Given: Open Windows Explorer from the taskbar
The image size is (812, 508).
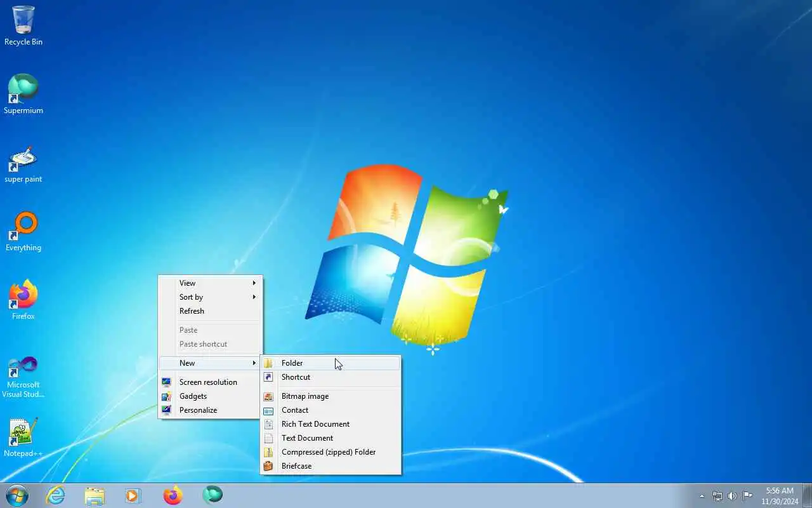Looking at the screenshot, I should (x=95, y=495).
